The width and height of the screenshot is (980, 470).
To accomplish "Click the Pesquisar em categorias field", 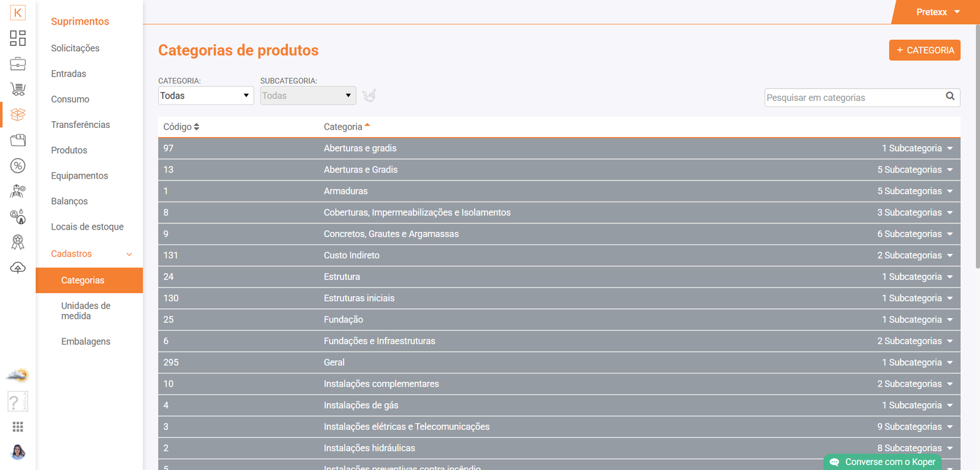I will pyautogui.click(x=853, y=97).
